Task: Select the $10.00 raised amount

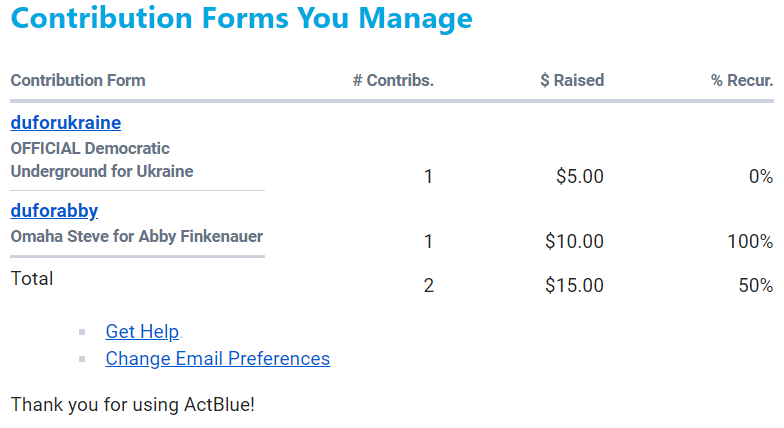Action: (575, 241)
